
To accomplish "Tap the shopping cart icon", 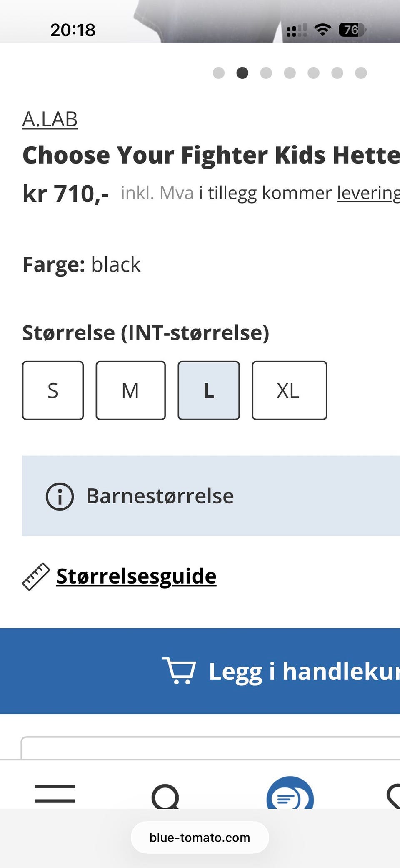I will click(x=179, y=671).
